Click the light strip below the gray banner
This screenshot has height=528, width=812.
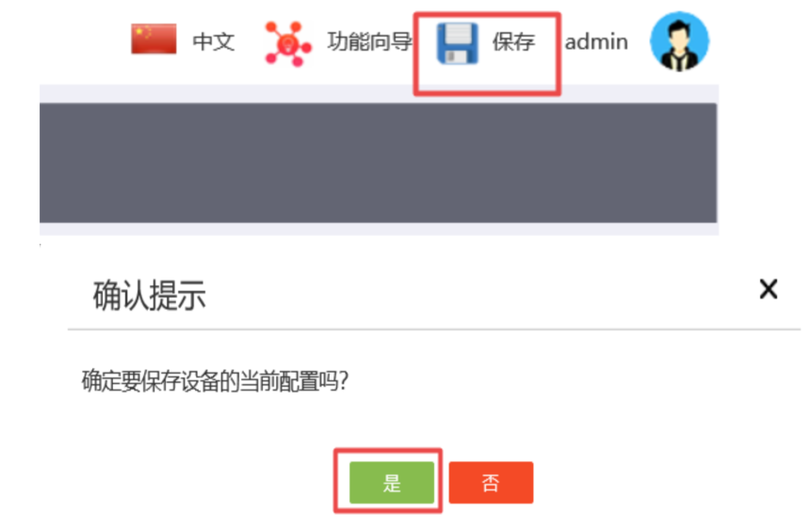click(x=379, y=230)
